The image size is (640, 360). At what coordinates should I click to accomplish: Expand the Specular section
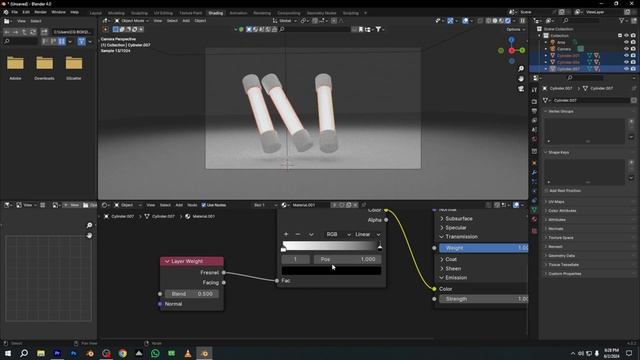(x=453, y=228)
